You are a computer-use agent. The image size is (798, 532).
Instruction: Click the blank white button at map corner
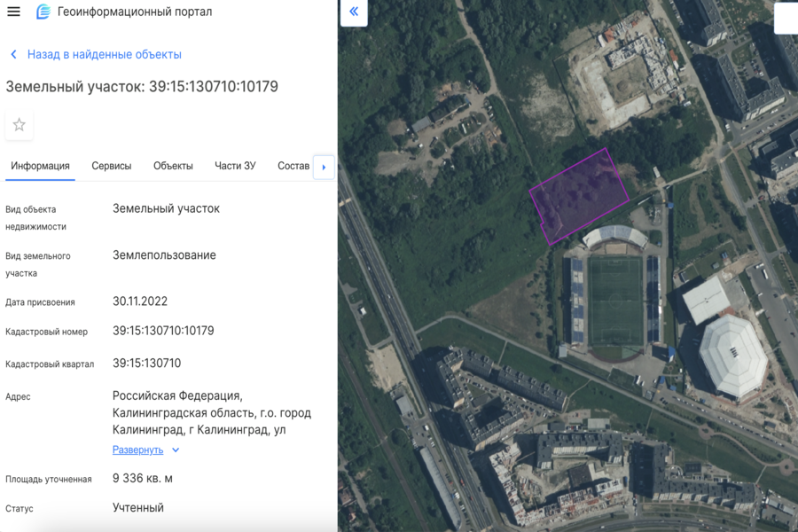pyautogui.click(x=786, y=18)
